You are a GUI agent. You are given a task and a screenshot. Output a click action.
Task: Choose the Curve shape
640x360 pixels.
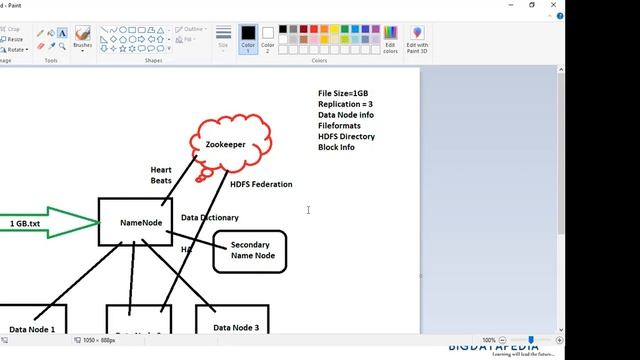click(x=113, y=30)
